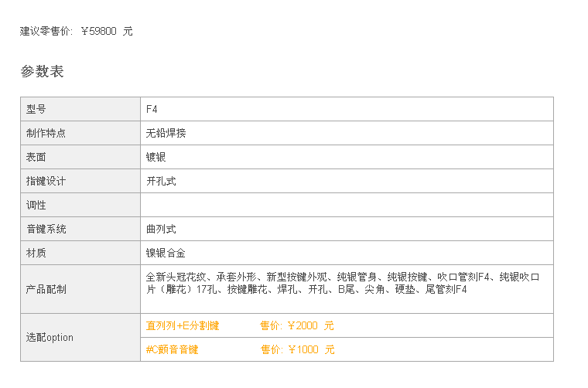588x388 pixels.
Task: Click the product configuration description text
Action: pos(343,283)
